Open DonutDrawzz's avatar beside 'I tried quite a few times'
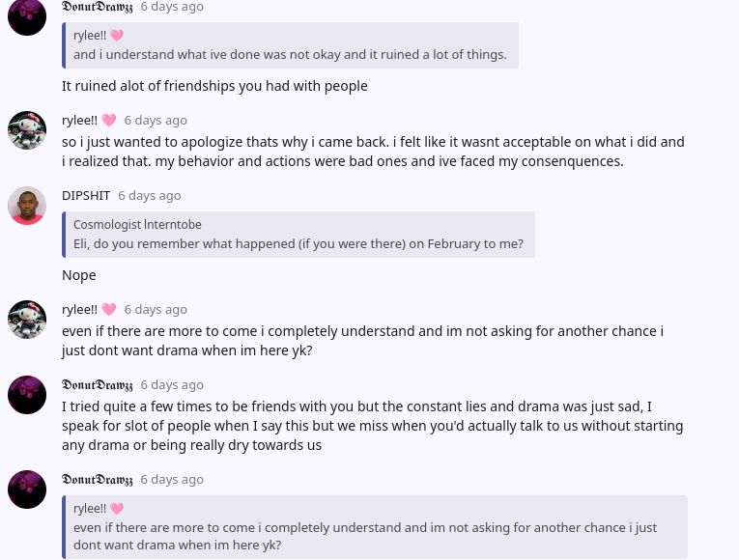 pos(27,395)
